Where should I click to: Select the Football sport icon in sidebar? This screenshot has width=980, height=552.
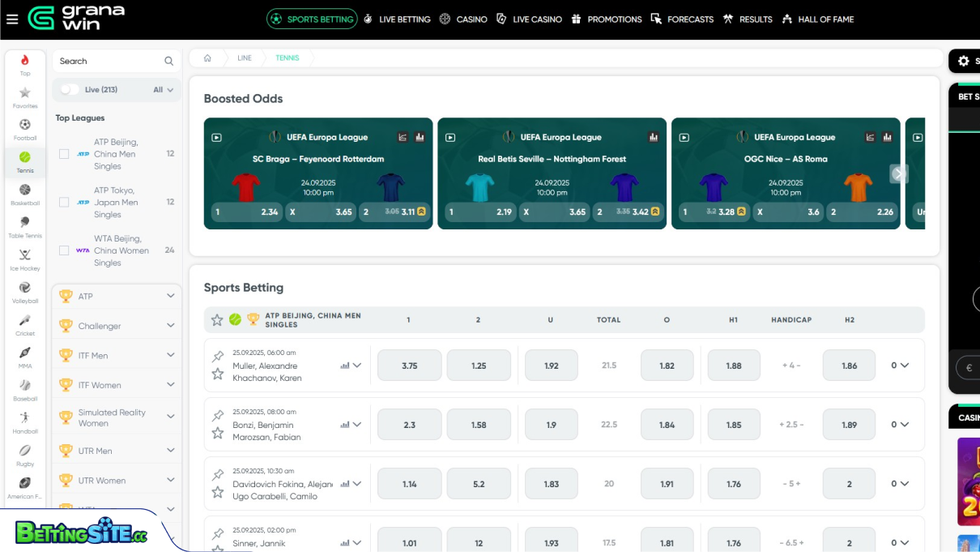(x=25, y=126)
